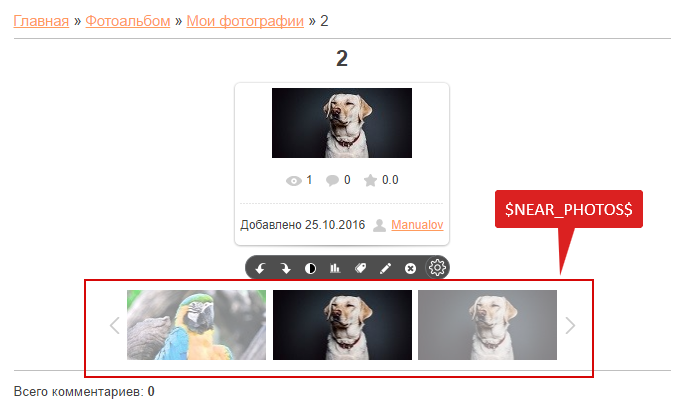Click the speech bubble comments icon
Viewport: 689px width, 406px height.
click(332, 181)
